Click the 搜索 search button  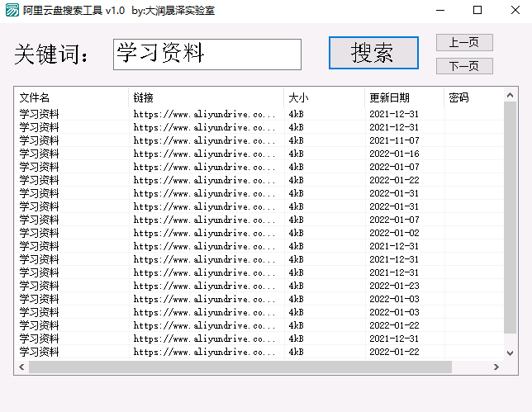pos(373,53)
